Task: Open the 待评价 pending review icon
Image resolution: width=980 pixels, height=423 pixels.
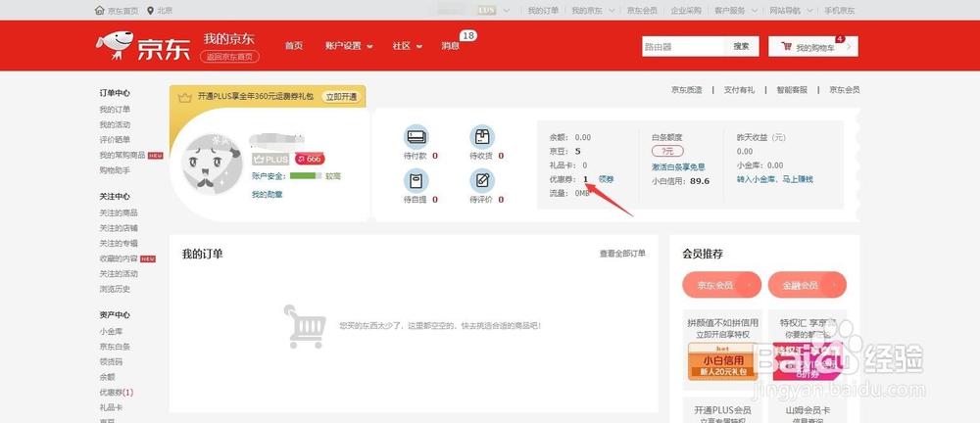Action: click(x=482, y=180)
